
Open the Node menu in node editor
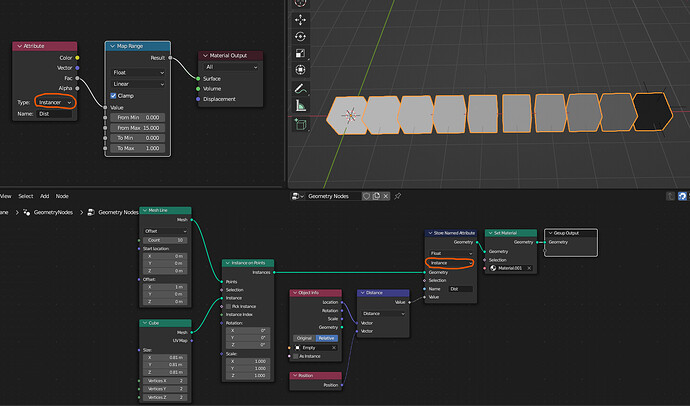point(62,196)
